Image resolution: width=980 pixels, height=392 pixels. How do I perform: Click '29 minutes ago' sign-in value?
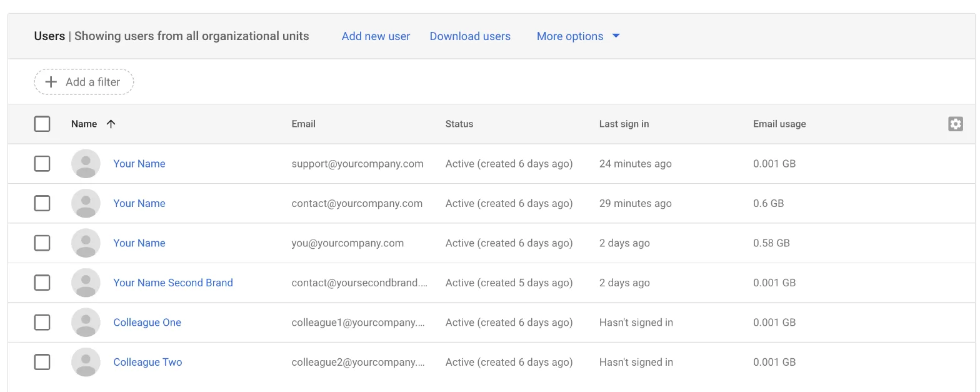point(635,203)
